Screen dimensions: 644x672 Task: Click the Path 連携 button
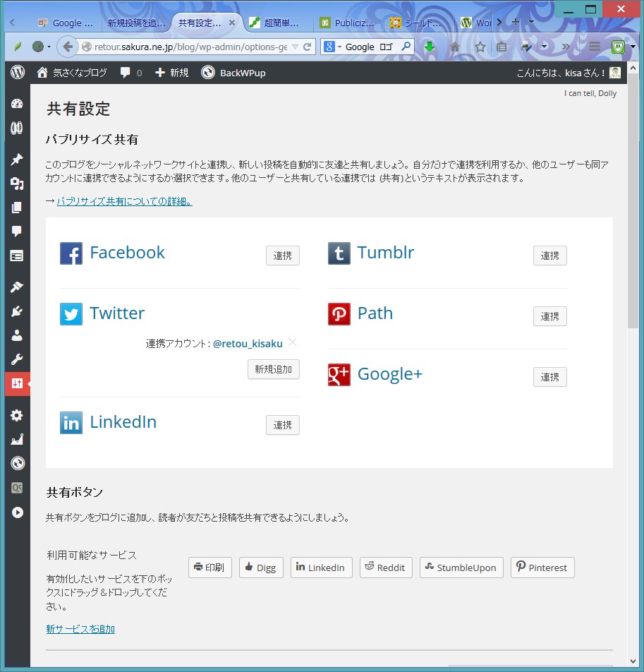coord(549,316)
